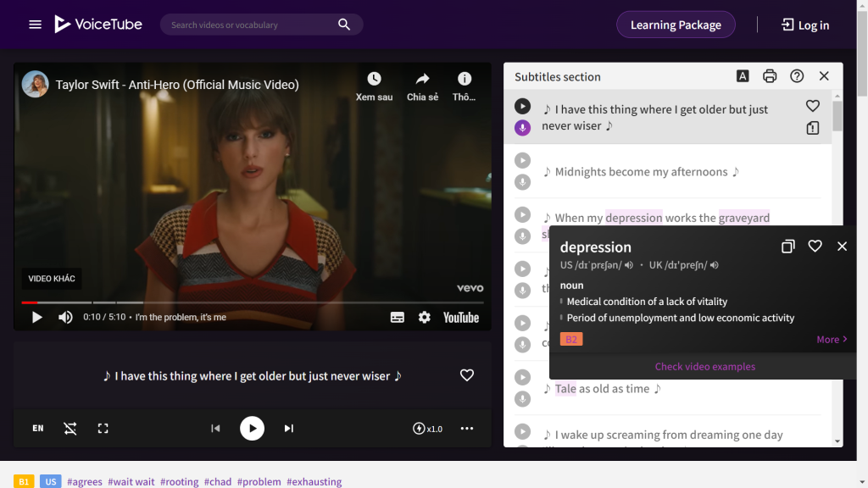Image resolution: width=868 pixels, height=488 pixels.
Task: Change playback speed x1.0
Action: click(427, 428)
